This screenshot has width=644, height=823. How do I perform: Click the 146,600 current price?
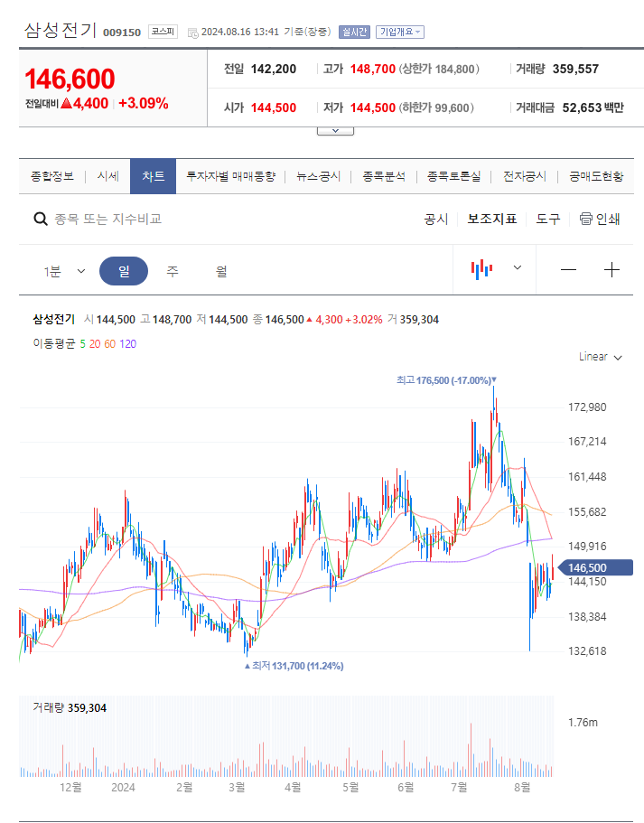[x=70, y=79]
